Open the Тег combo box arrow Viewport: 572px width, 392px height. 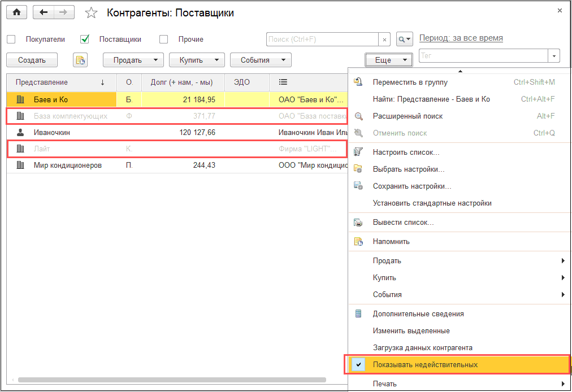click(x=554, y=56)
